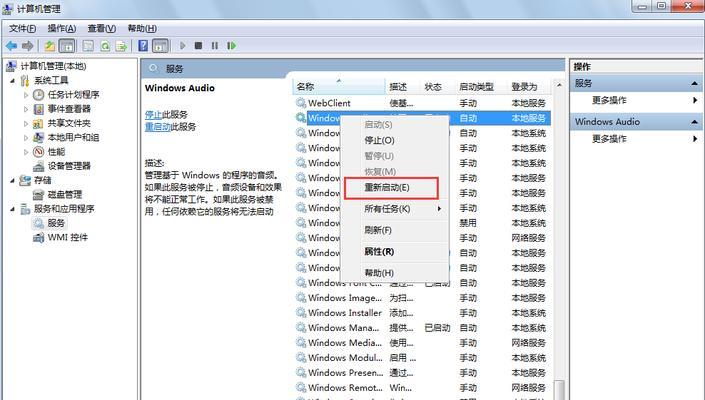Open 更多操作 submenu under 服务 actions
The image size is (705, 400).
click(636, 100)
